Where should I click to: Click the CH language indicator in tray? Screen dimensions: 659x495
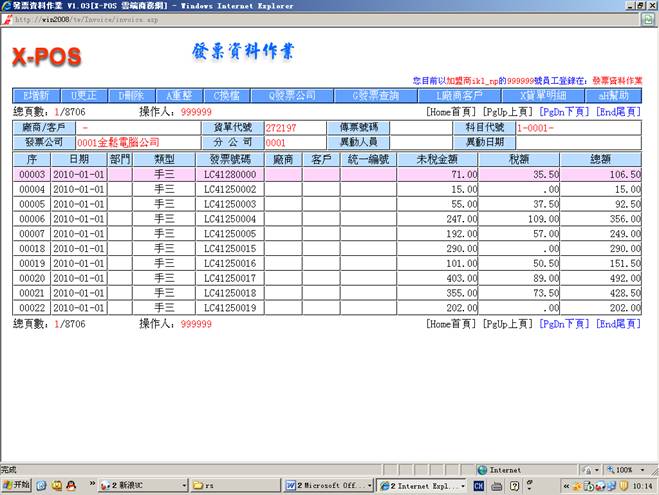click(480, 485)
